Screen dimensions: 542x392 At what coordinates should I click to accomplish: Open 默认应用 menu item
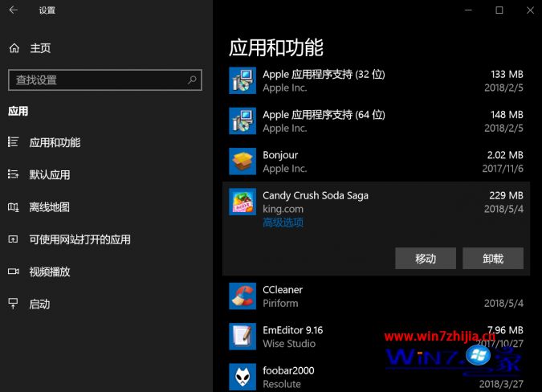pyautogui.click(x=50, y=174)
